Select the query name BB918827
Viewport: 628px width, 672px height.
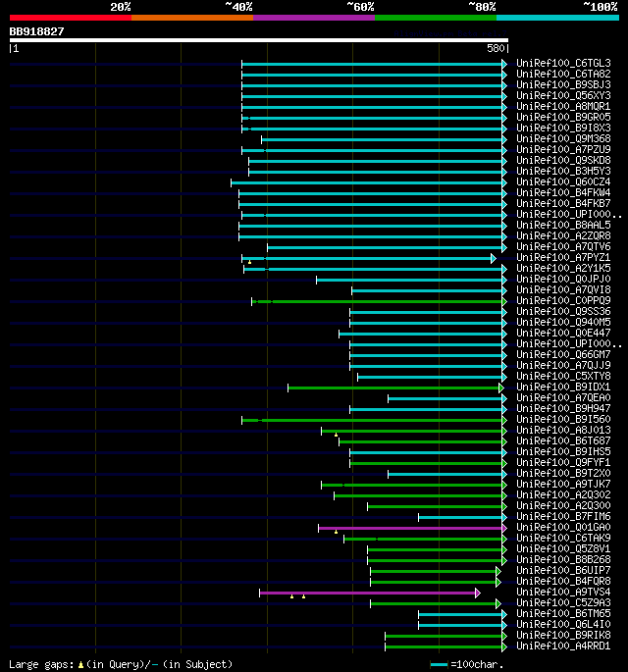(x=36, y=31)
